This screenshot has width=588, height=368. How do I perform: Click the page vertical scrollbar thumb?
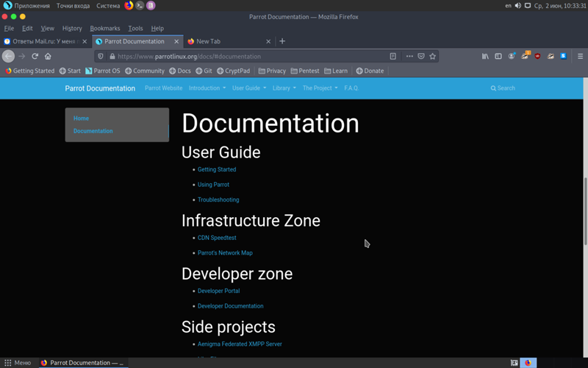tap(585, 211)
